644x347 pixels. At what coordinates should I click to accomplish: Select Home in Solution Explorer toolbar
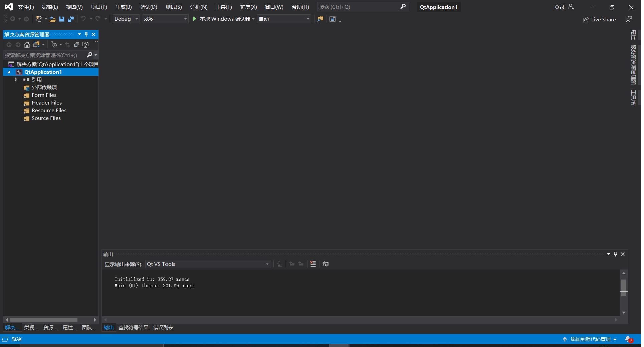tap(27, 44)
